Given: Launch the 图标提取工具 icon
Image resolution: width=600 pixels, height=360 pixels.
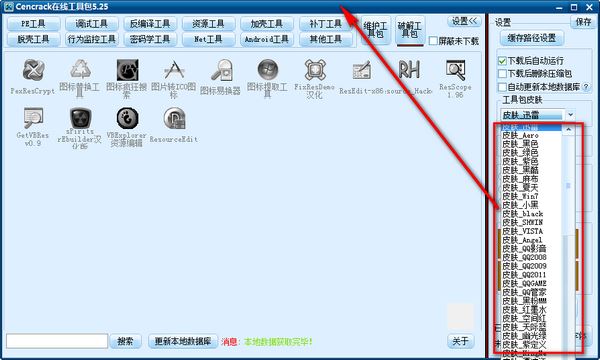Looking at the screenshot, I should tap(267, 70).
